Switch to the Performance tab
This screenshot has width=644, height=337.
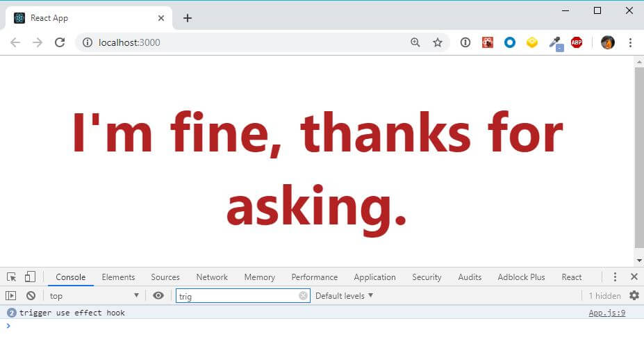[x=315, y=277]
